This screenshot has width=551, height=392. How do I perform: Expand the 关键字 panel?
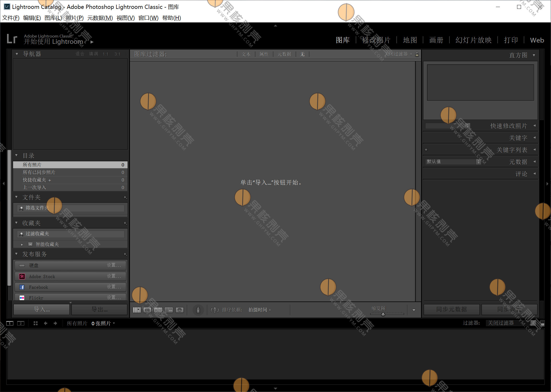click(x=535, y=138)
